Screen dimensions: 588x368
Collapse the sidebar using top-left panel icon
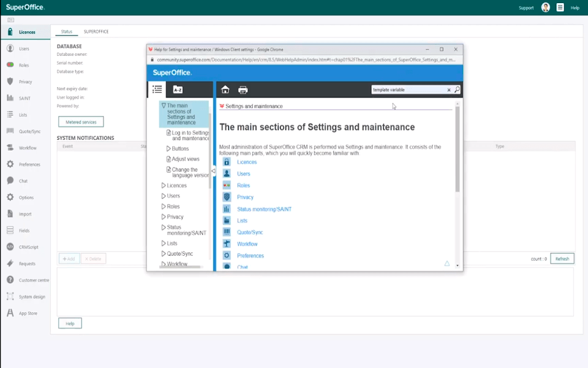(10, 20)
